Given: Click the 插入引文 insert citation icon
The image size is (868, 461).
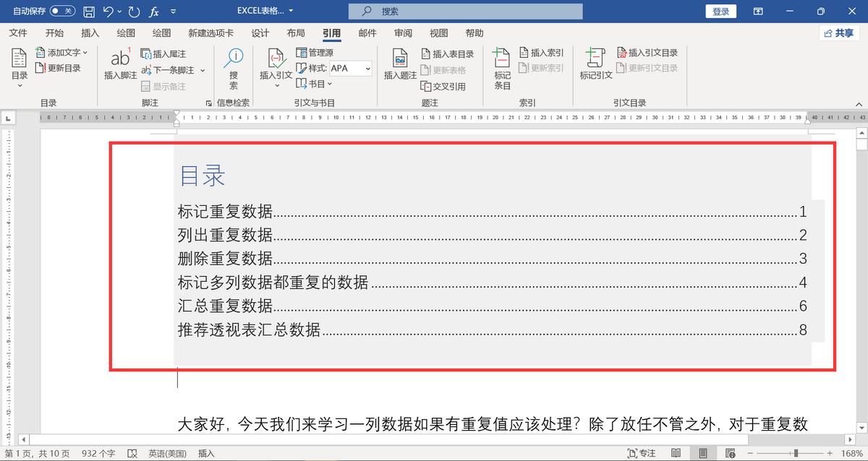Looking at the screenshot, I should 276,59.
